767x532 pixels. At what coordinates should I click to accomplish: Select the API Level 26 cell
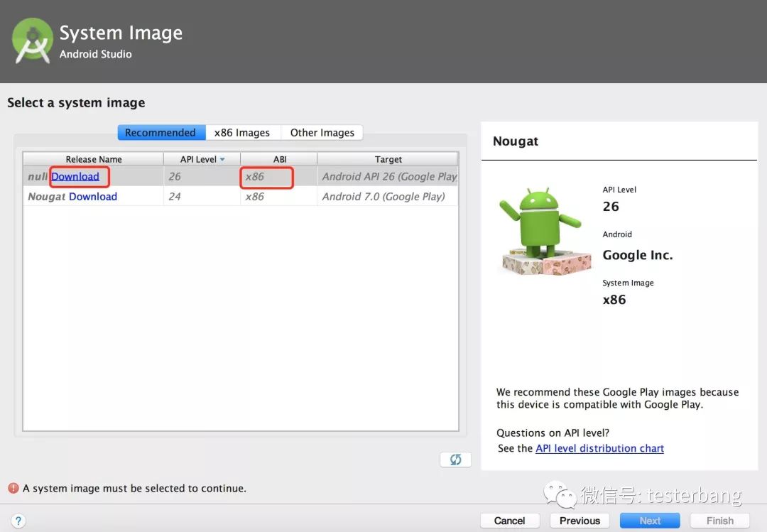(202, 177)
